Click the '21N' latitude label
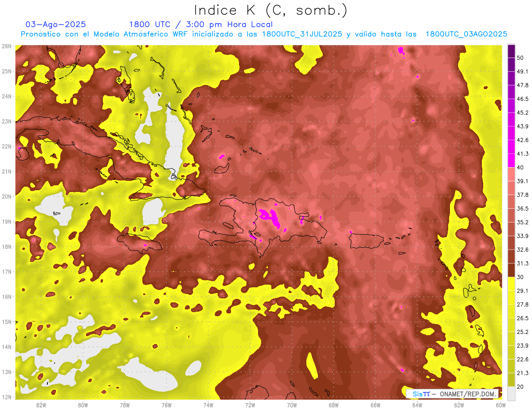 click(x=6, y=171)
